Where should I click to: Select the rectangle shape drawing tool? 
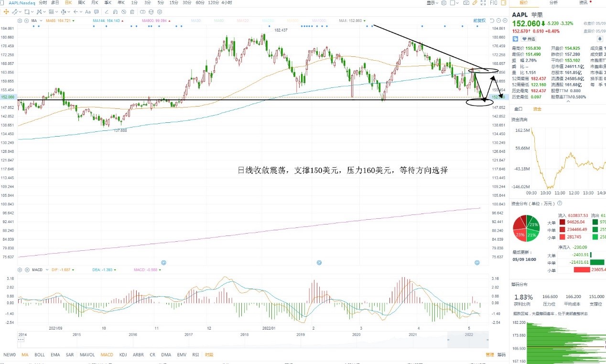pos(27,11)
